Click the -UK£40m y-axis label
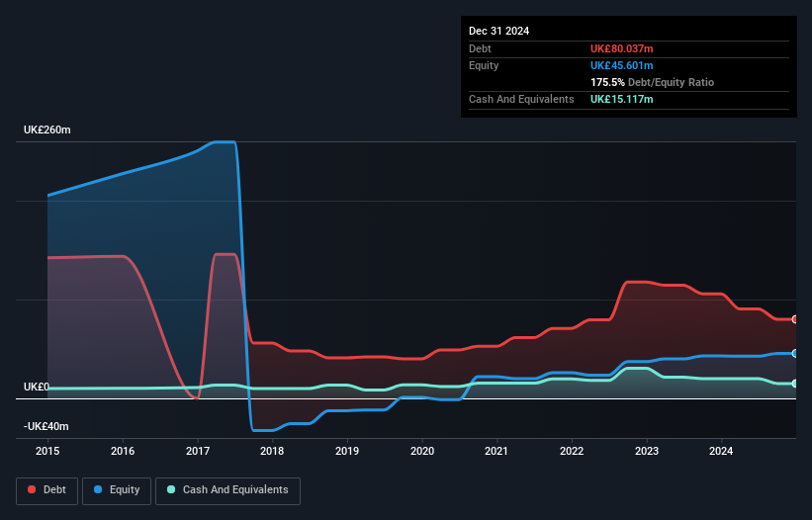Image resolution: width=812 pixels, height=520 pixels. [x=46, y=426]
